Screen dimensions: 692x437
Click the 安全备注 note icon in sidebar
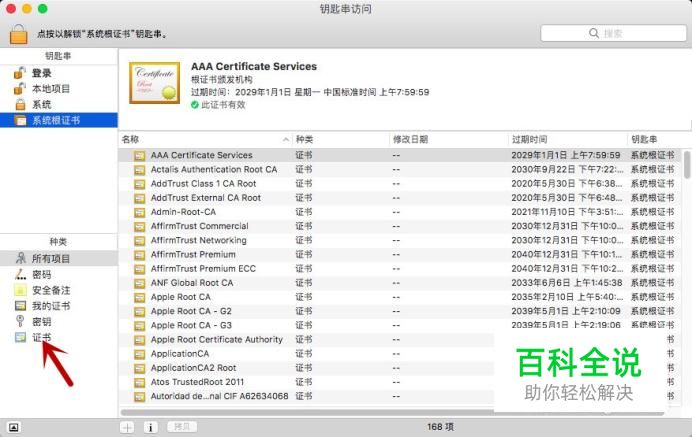(20, 290)
